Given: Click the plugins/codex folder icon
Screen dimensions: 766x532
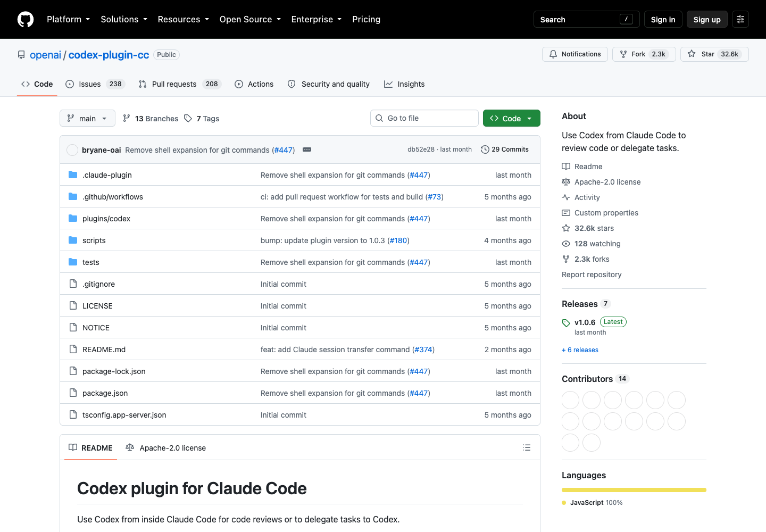Looking at the screenshot, I should coord(73,219).
